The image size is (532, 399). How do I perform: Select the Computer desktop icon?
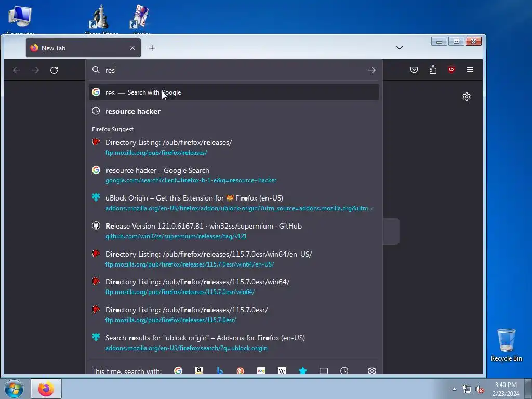click(x=20, y=19)
